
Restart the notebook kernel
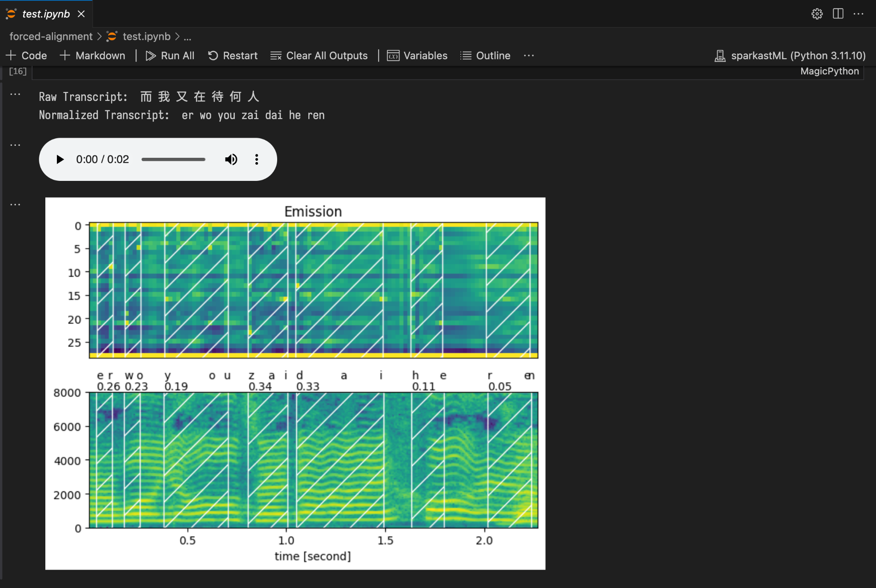click(233, 56)
